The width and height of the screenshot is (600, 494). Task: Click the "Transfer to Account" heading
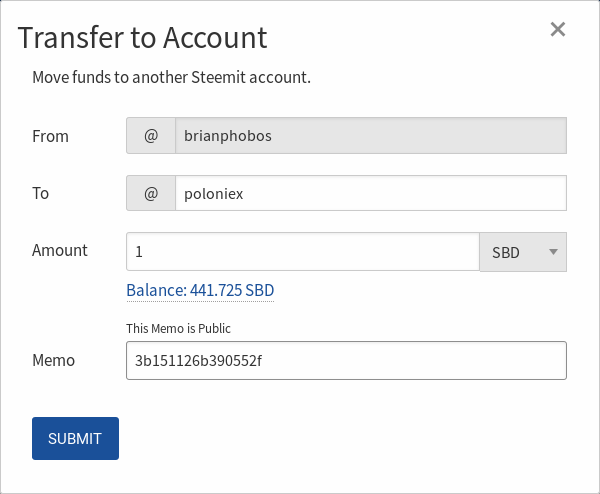[143, 38]
